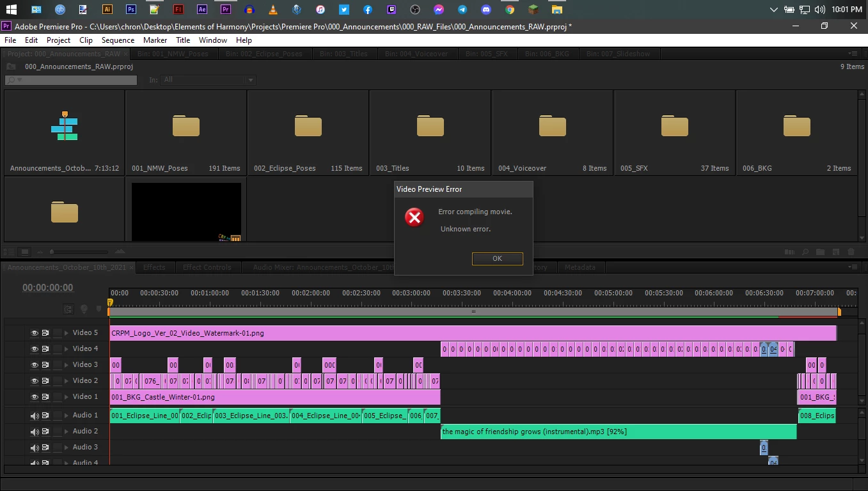Click the project search input field
The image size is (868, 491).
click(70, 80)
